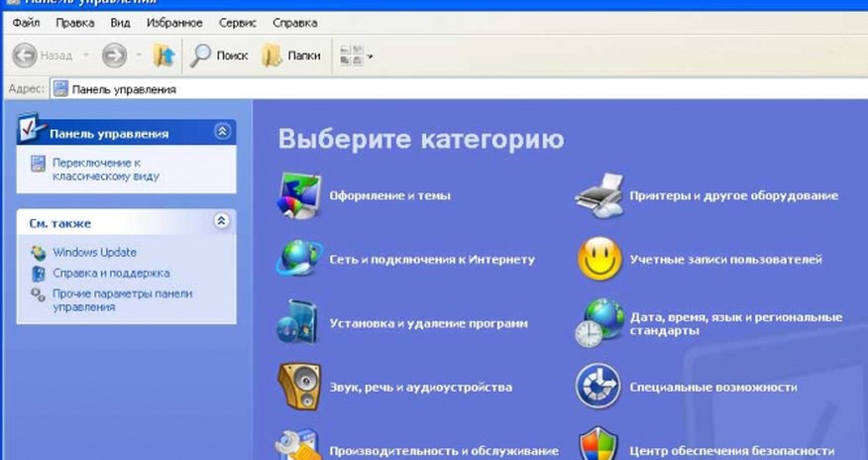Open Справка и поддержка link
This screenshot has width=868, height=460.
111,273
